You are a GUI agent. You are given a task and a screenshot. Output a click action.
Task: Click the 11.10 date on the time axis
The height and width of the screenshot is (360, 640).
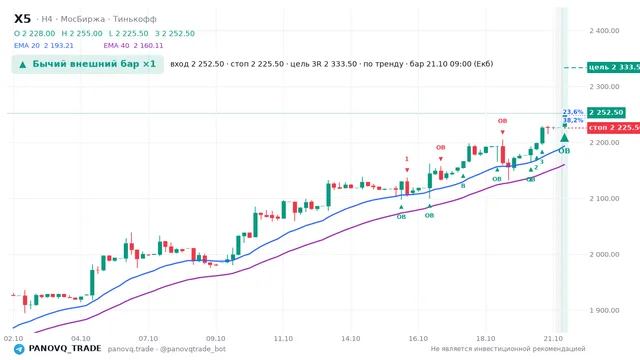pyautogui.click(x=283, y=339)
